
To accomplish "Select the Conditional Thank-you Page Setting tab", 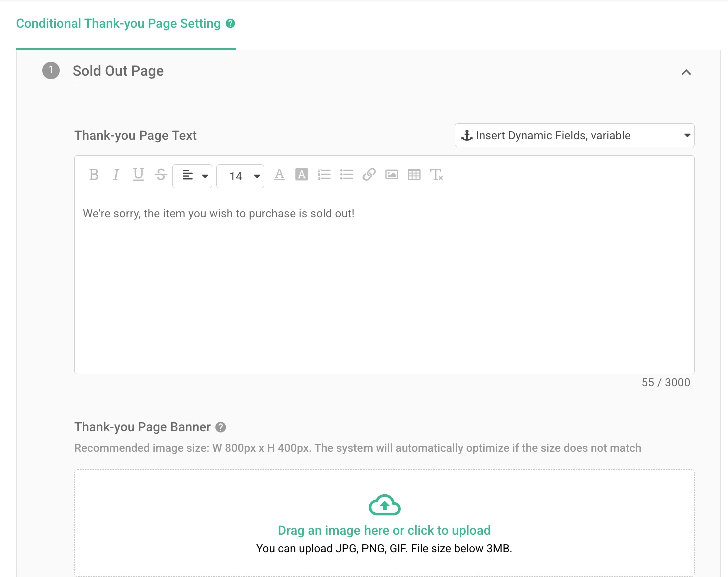I will [118, 23].
